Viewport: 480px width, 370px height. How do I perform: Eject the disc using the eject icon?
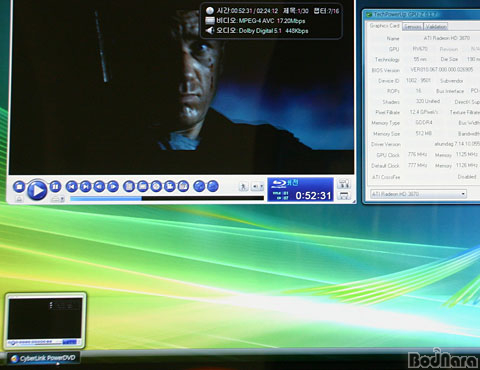click(19, 199)
